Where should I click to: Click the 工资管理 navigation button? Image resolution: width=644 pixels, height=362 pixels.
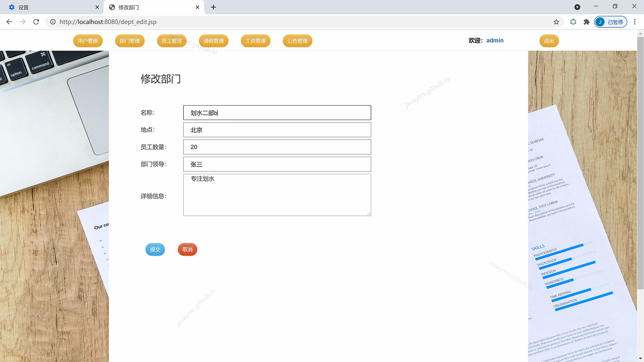tap(255, 41)
